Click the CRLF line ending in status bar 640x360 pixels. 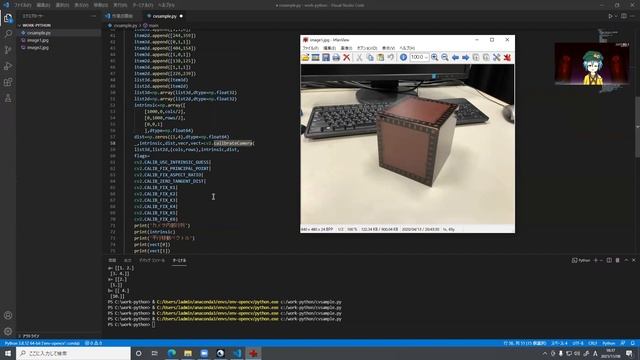click(x=593, y=343)
